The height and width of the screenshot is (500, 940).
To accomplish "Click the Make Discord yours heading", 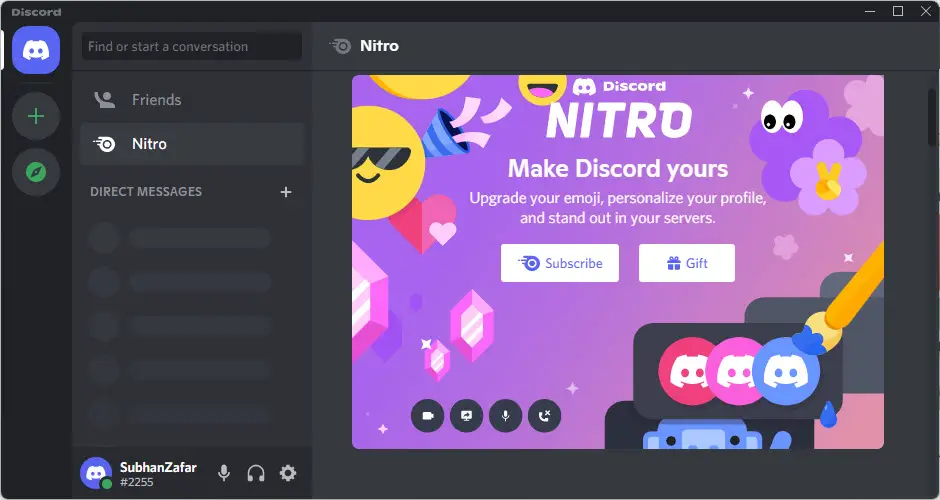I will coord(618,168).
